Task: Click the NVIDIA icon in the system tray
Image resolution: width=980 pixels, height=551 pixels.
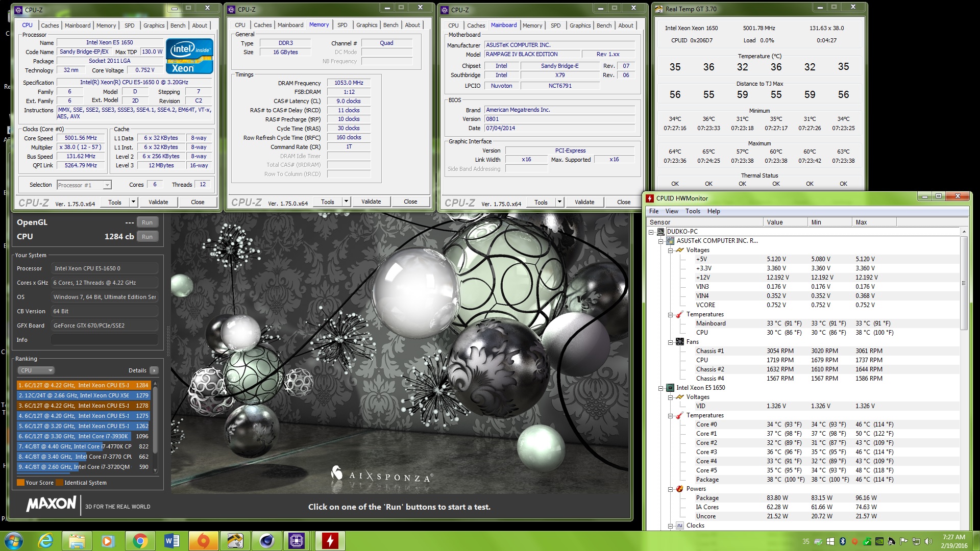Action: 879,541
